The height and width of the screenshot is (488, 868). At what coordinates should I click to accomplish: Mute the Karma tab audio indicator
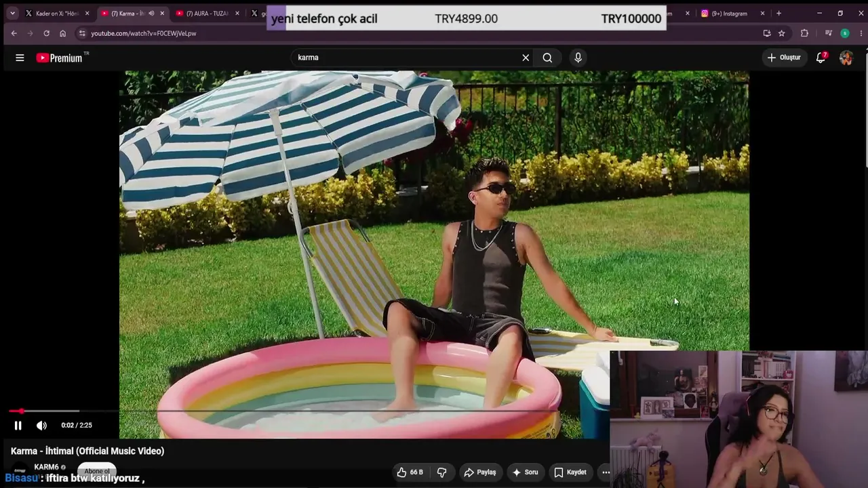pyautogui.click(x=151, y=13)
